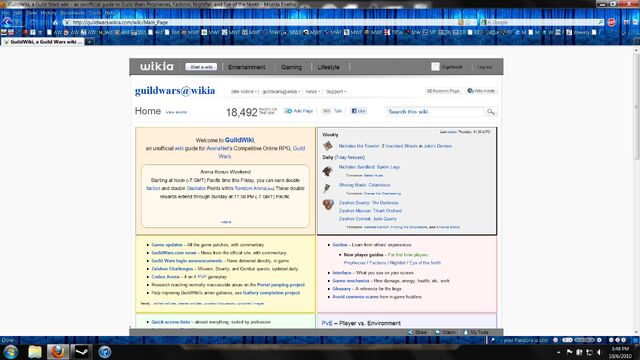Focus the Search this wiki field
This screenshot has width=640, height=360.
pyautogui.click(x=436, y=111)
